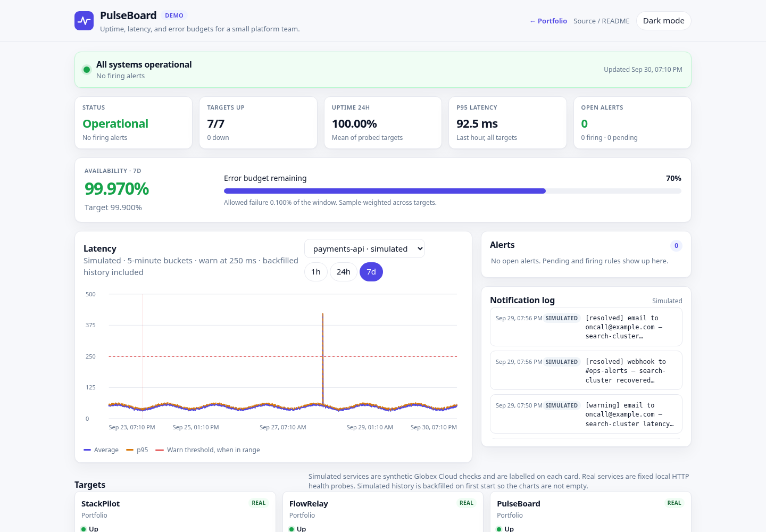Screen dimensions: 766x532
Task: Open the PulseBoard target card title
Action: [519, 504]
